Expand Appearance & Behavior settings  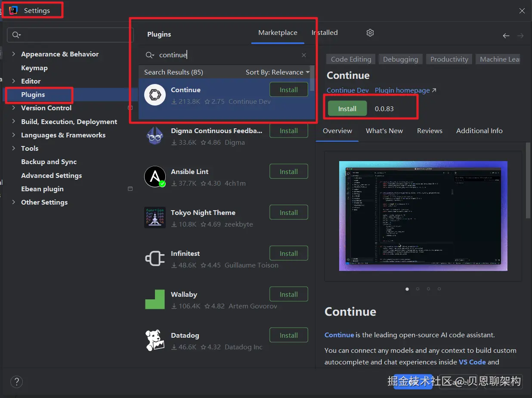(x=13, y=54)
